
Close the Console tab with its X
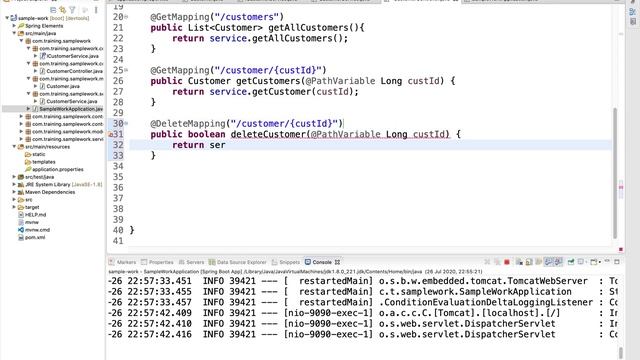[x=337, y=262]
